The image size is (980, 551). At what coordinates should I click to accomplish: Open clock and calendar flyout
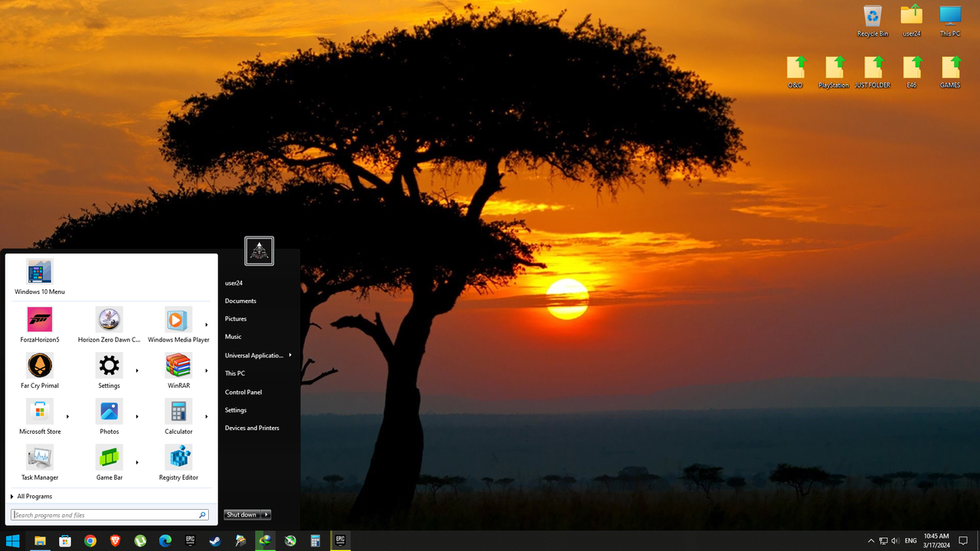936,540
